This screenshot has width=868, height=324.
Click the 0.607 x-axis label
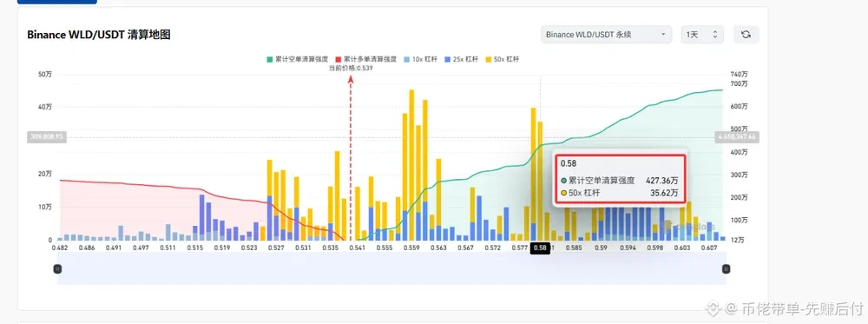[710, 248]
